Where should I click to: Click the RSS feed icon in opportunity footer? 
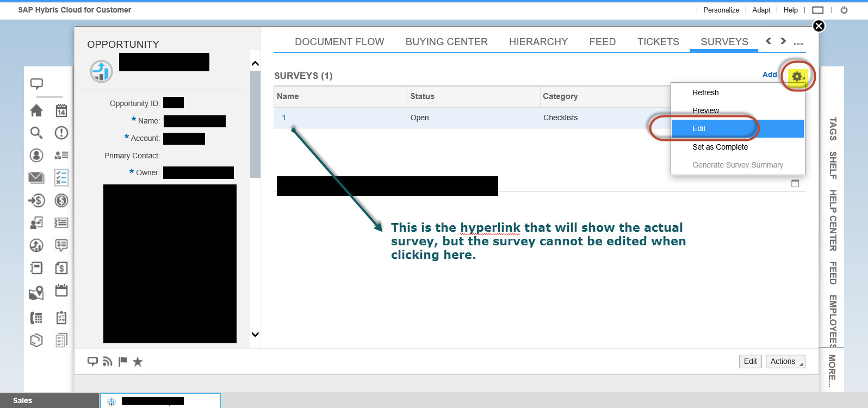107,362
